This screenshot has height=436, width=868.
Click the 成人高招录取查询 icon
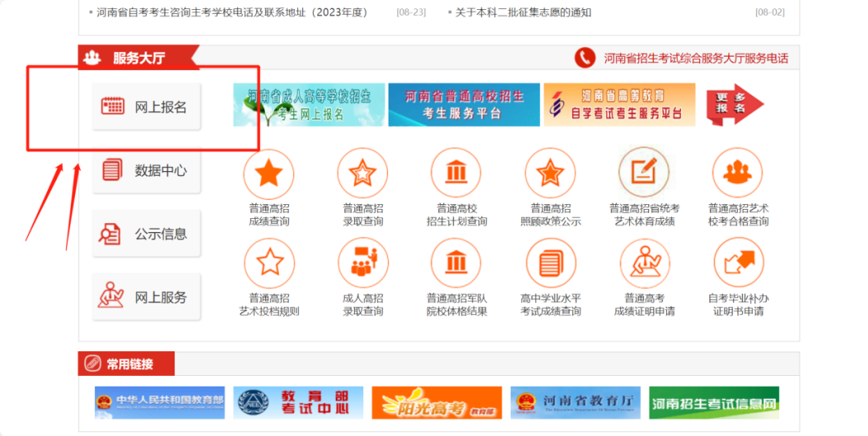[362, 263]
